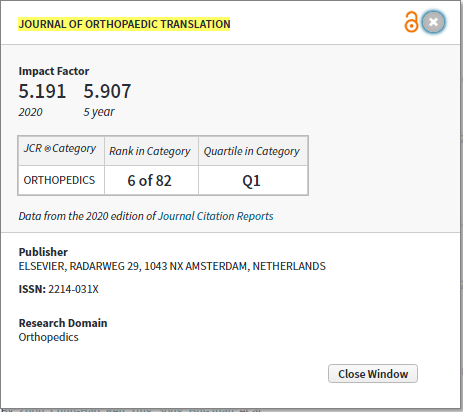Dismiss the dialog with the round X icon
The width and height of the screenshot is (463, 412).
pyautogui.click(x=433, y=22)
